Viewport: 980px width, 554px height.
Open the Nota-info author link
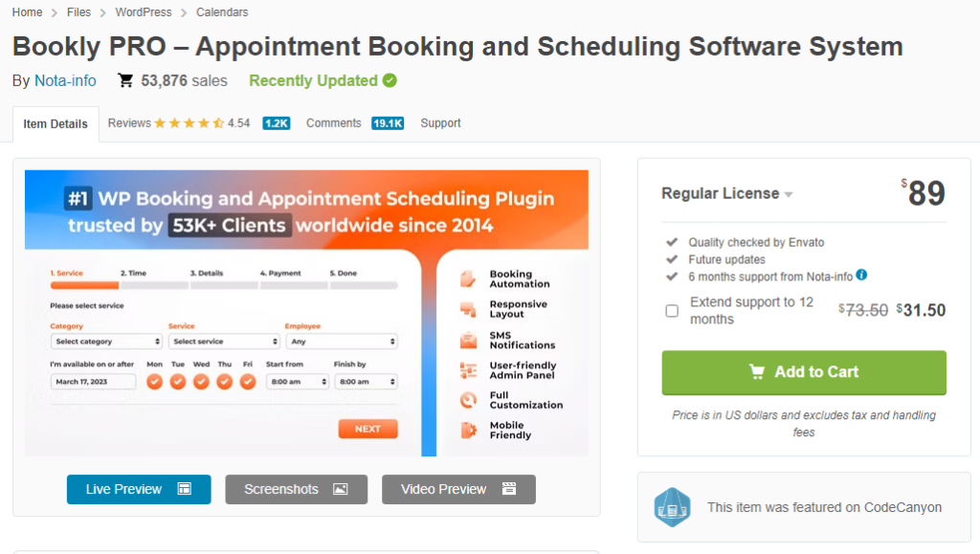pyautogui.click(x=65, y=80)
